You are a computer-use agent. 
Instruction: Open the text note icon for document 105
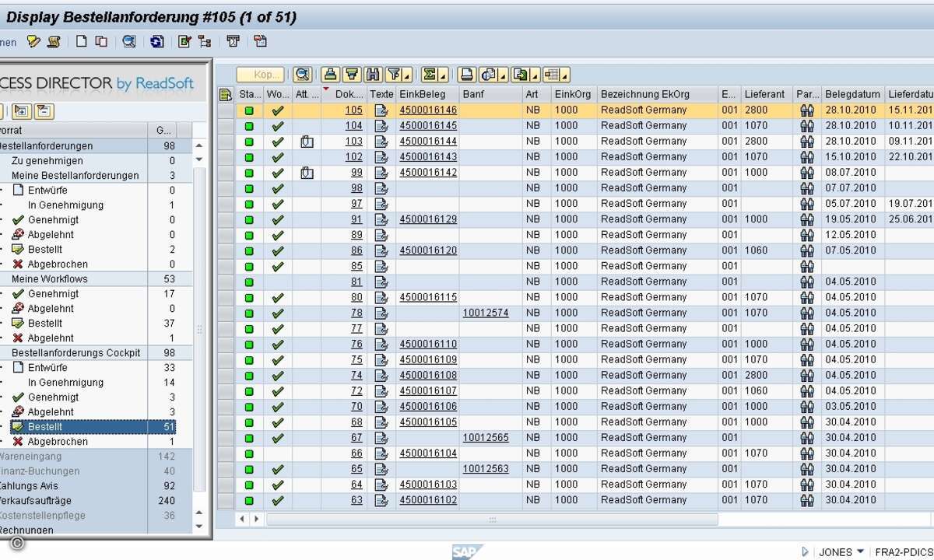(381, 110)
